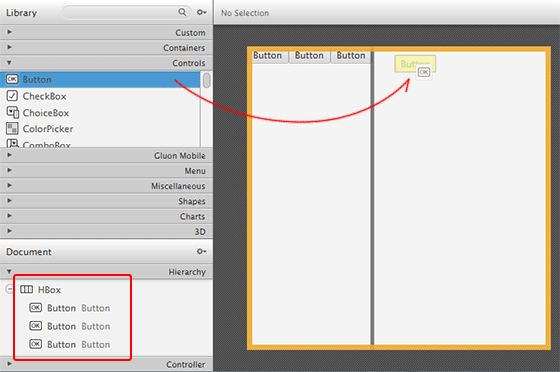This screenshot has width=560, height=372.
Task: Click the CheckBox icon in Controls list
Action: [12, 96]
